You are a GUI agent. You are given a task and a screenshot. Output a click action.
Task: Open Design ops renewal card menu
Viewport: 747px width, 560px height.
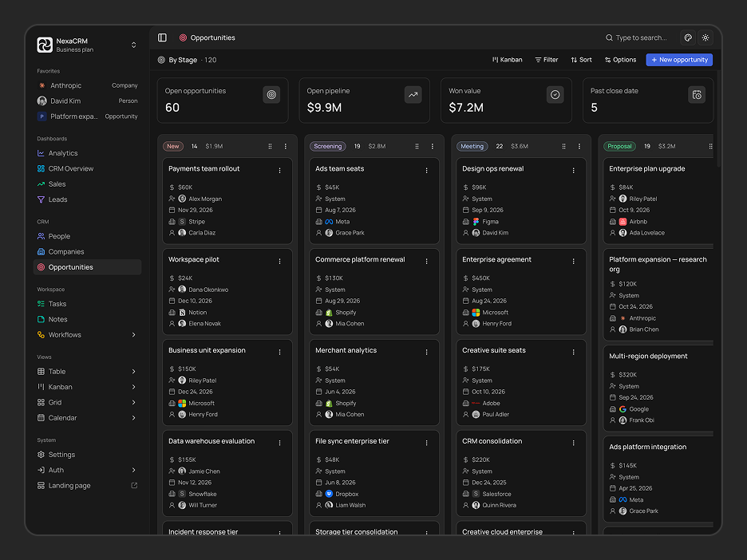574,171
